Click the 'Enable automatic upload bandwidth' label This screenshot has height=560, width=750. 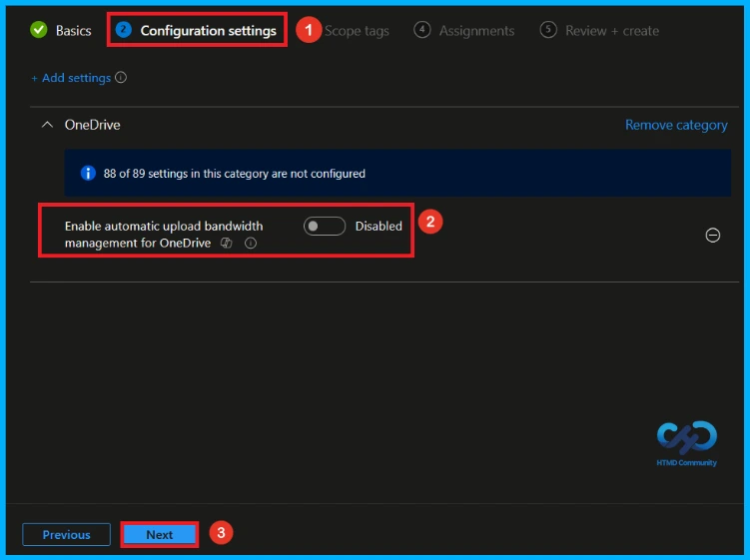pos(164,235)
